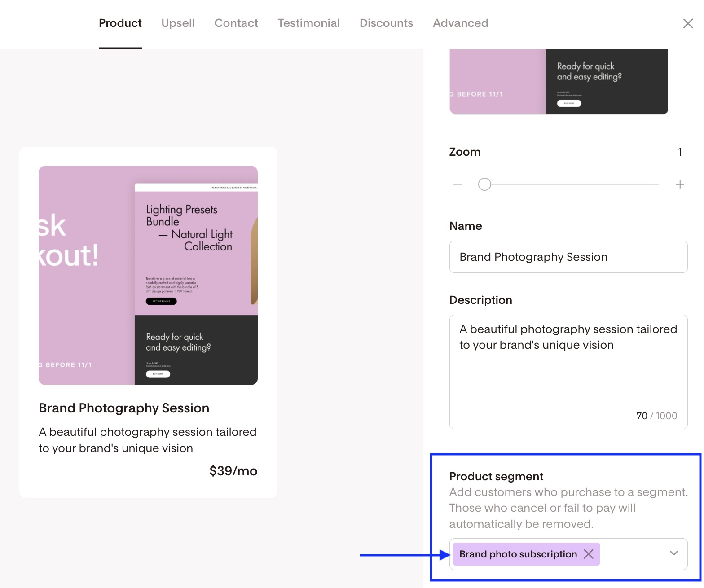This screenshot has height=588, width=704.
Task: Click the zoom decrease minus icon
Action: click(x=457, y=184)
